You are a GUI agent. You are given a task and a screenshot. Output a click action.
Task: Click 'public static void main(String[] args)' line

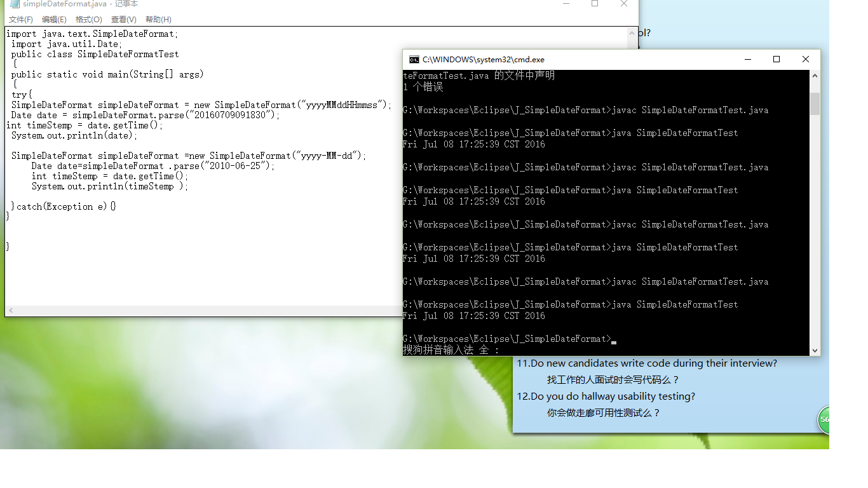107,74
